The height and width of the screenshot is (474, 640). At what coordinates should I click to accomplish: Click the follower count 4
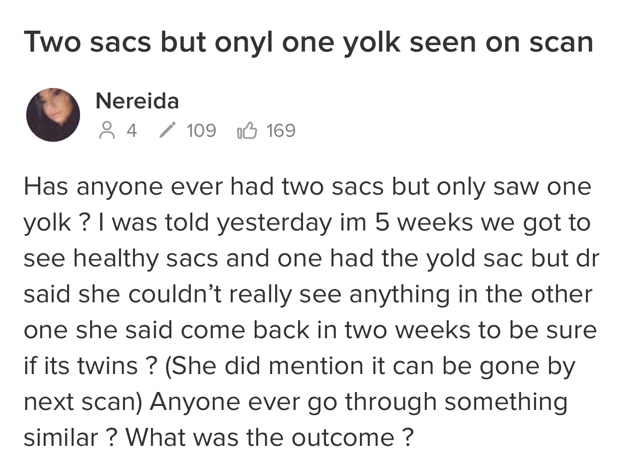click(x=131, y=131)
